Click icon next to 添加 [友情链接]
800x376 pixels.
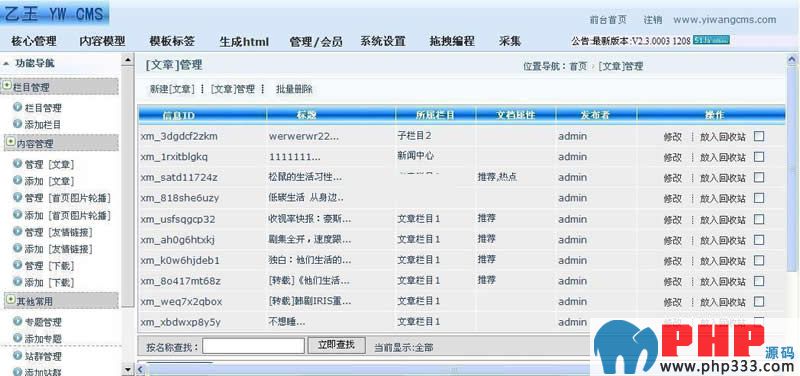18,249
